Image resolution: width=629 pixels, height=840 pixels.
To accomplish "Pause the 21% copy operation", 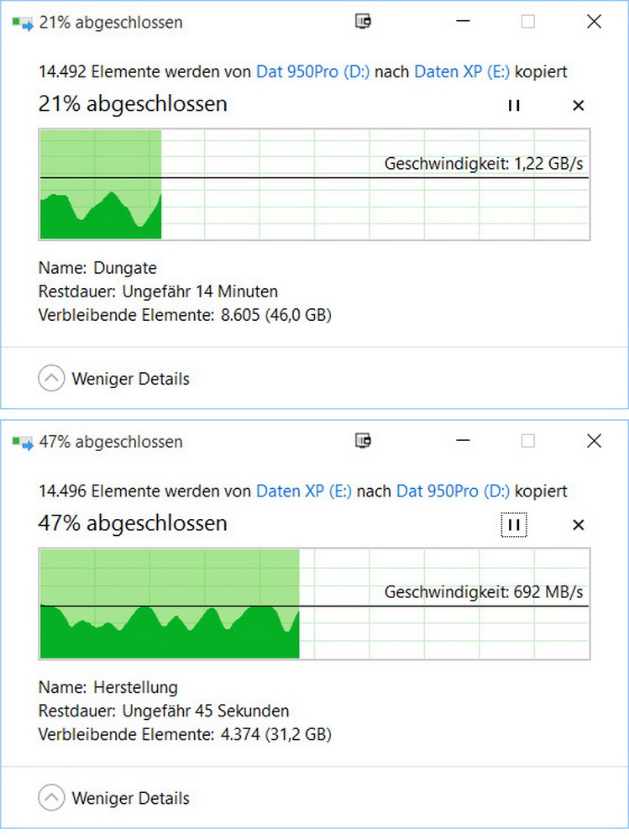I will (514, 106).
